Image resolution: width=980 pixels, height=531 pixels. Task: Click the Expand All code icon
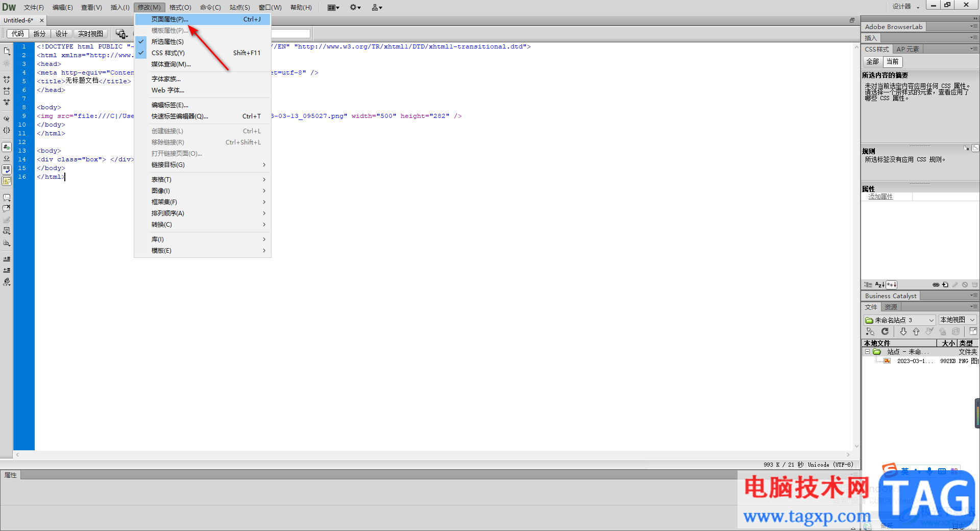(7, 102)
